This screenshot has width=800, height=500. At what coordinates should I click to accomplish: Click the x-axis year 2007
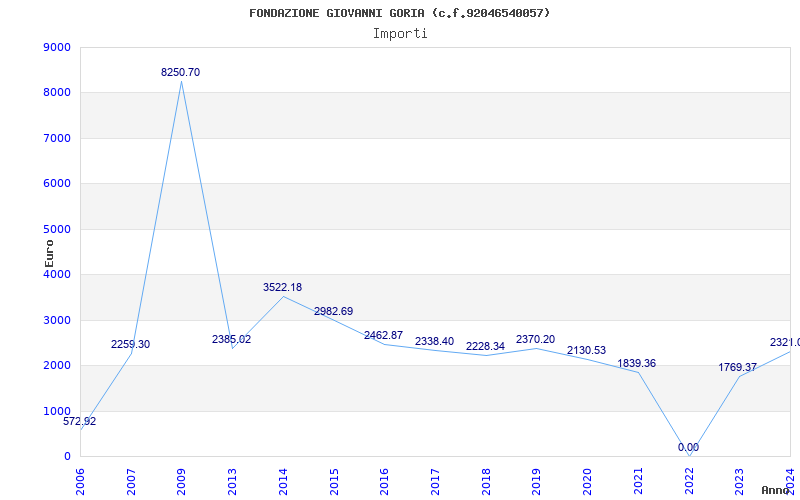tap(131, 482)
